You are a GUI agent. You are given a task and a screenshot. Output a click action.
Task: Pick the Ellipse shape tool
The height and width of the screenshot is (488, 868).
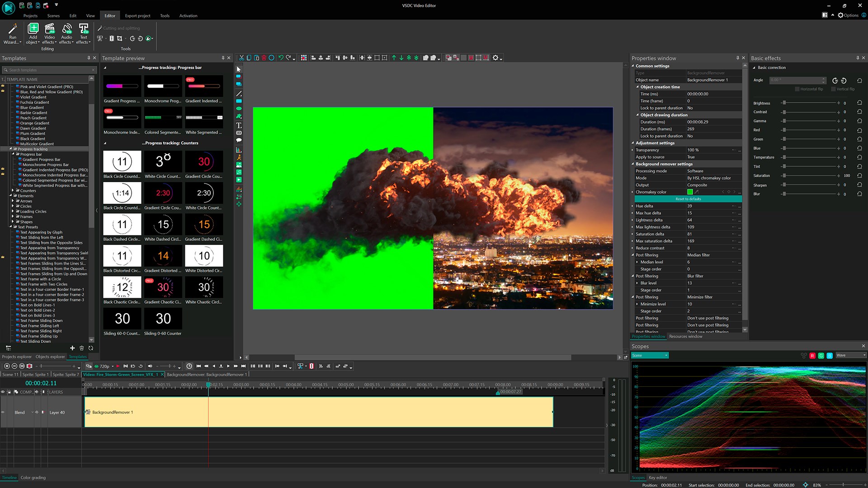click(x=238, y=109)
